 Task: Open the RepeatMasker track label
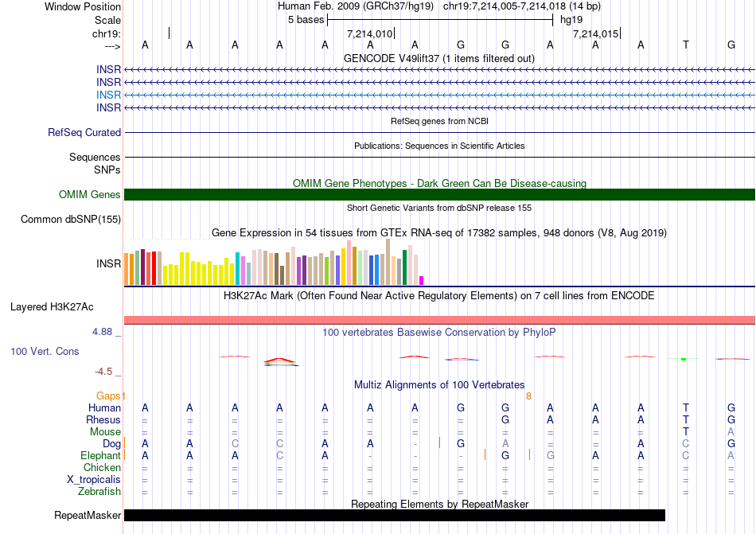(x=88, y=516)
